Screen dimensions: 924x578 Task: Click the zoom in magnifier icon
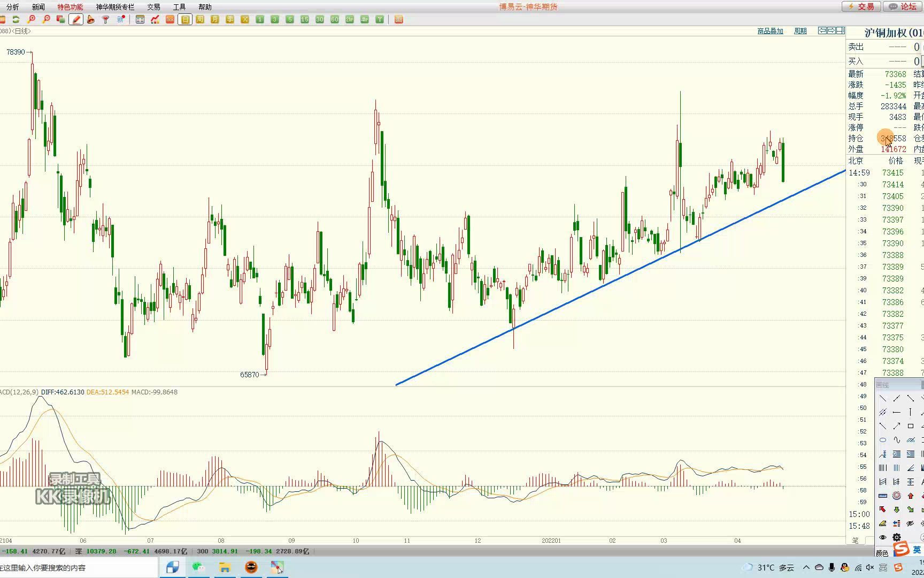coord(31,19)
